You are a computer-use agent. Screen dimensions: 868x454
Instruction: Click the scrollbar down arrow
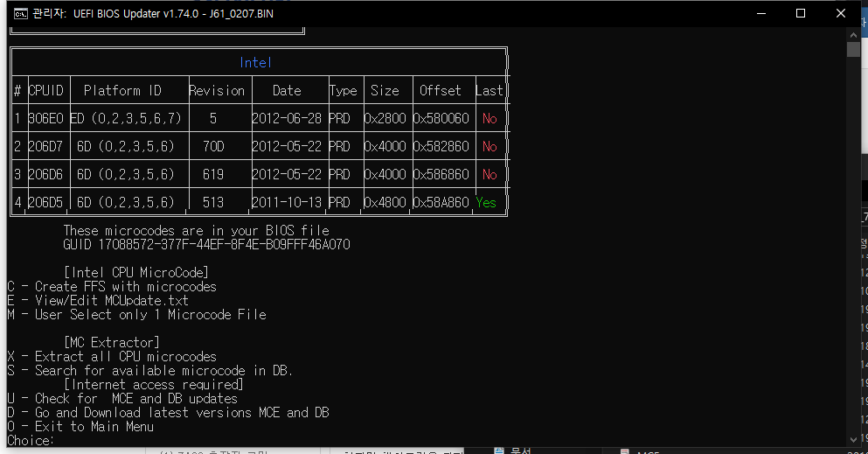coord(853,440)
